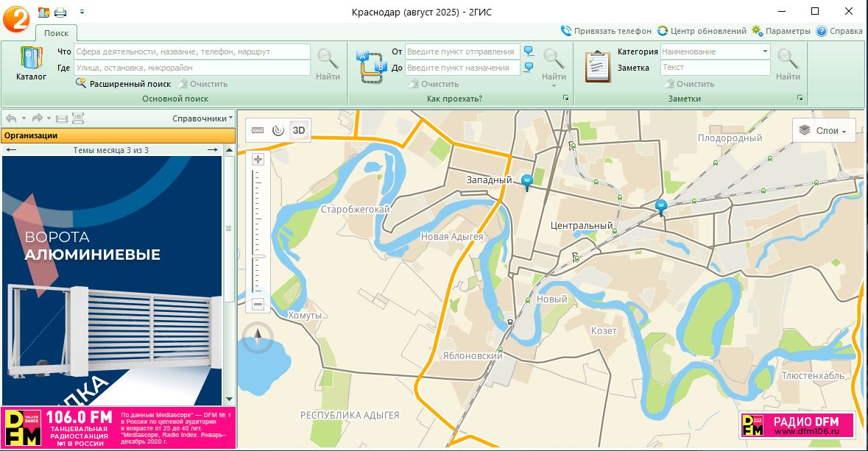The image size is (868, 451).
Task: Click the route A-B icon
Action: pos(371,66)
